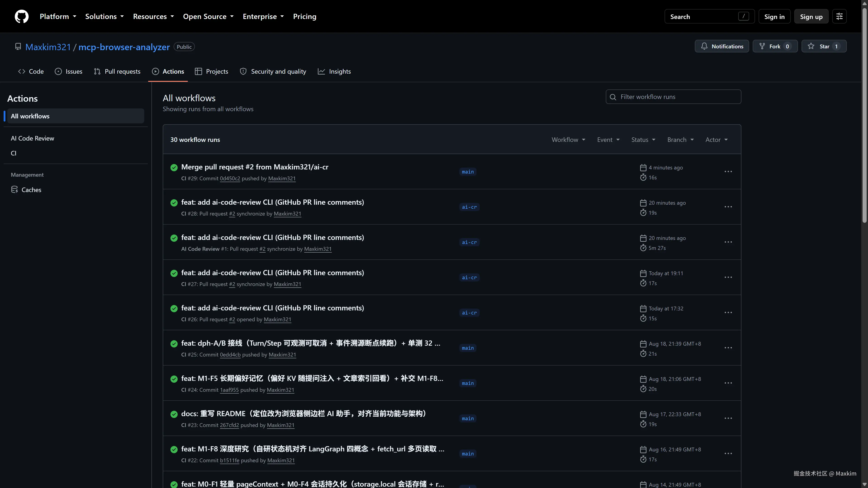868x488 pixels.
Task: Switch to the Issues tab
Action: (x=69, y=71)
